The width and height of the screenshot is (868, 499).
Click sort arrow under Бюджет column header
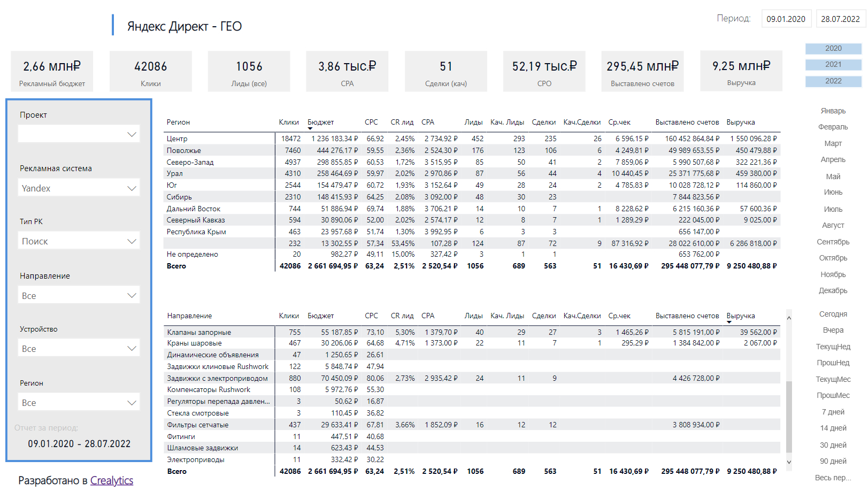point(310,129)
